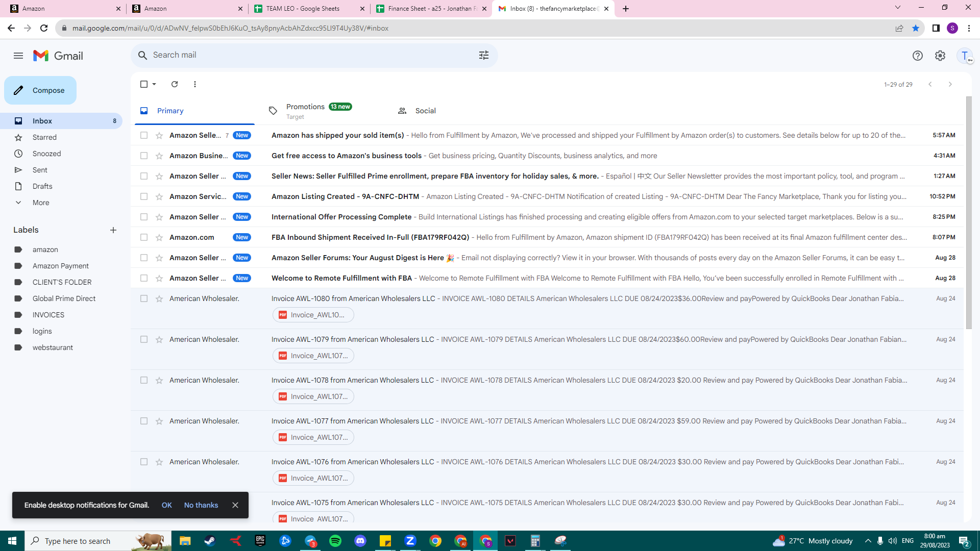980x551 pixels.
Task: Select the FBA Inbound Shipment Received email checkbox
Action: click(144, 237)
